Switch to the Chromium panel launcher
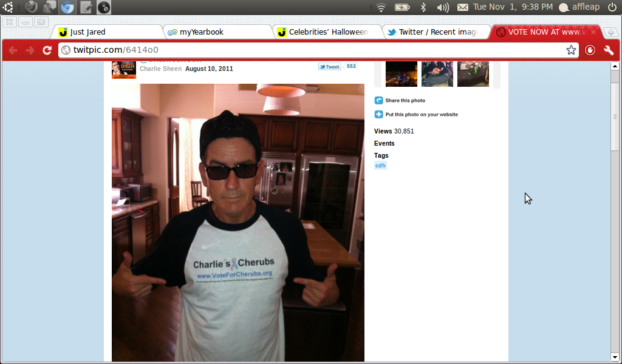 click(x=67, y=7)
